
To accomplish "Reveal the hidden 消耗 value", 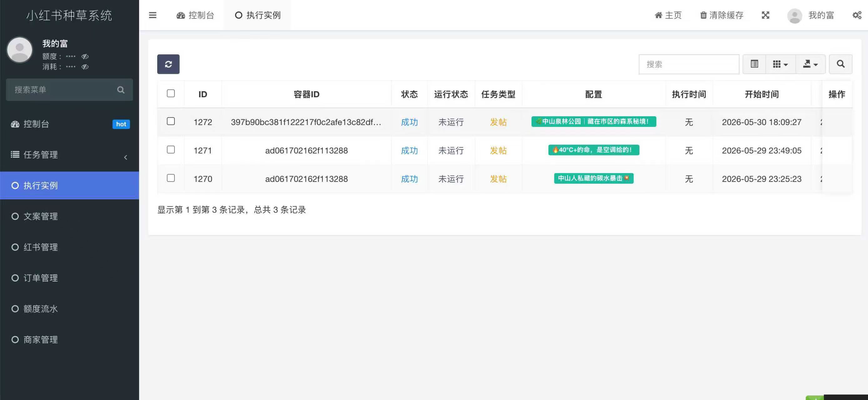I will (x=85, y=67).
